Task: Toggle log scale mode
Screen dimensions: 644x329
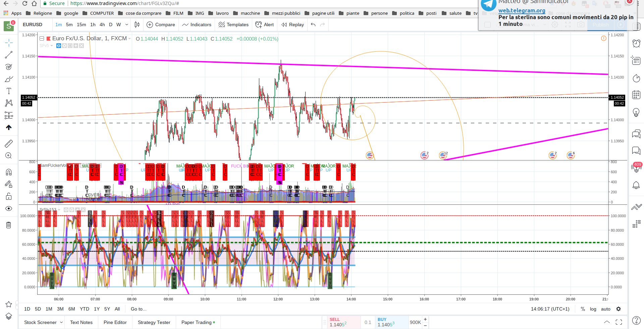Action: [593, 309]
